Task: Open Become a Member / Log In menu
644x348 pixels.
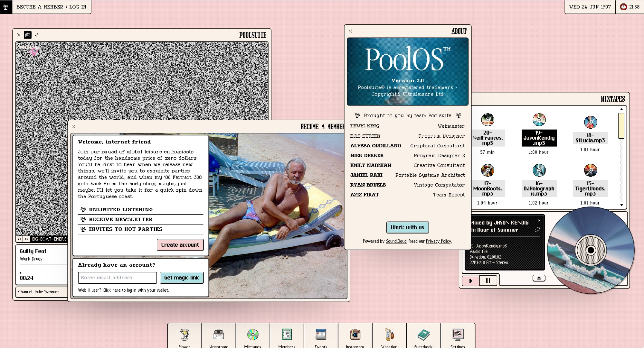Action: (52, 7)
